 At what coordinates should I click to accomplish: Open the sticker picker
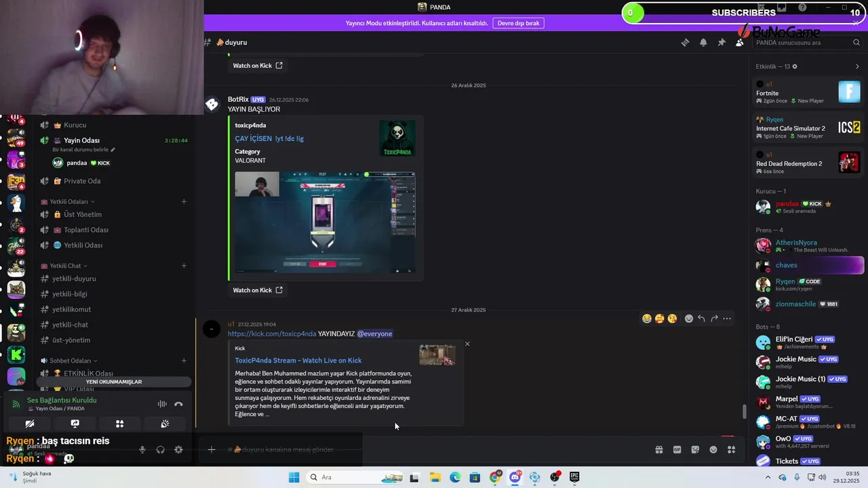[x=695, y=449]
